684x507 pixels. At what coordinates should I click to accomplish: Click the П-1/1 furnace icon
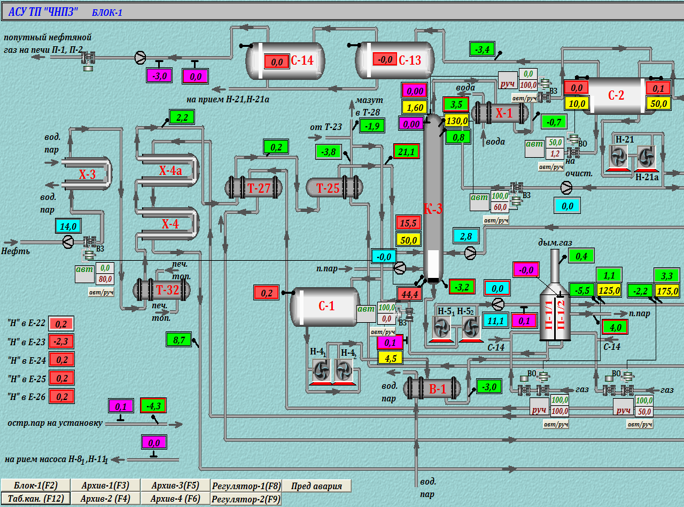[x=549, y=315]
